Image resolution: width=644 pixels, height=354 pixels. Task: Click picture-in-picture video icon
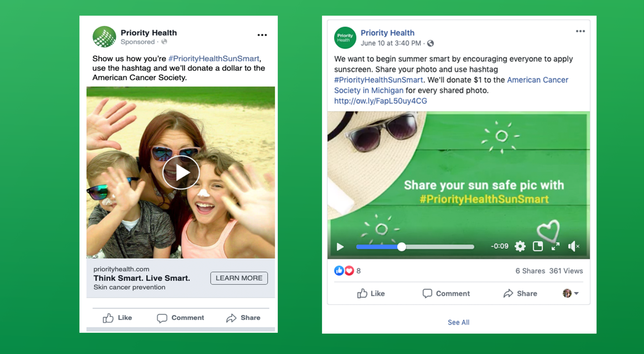point(538,246)
